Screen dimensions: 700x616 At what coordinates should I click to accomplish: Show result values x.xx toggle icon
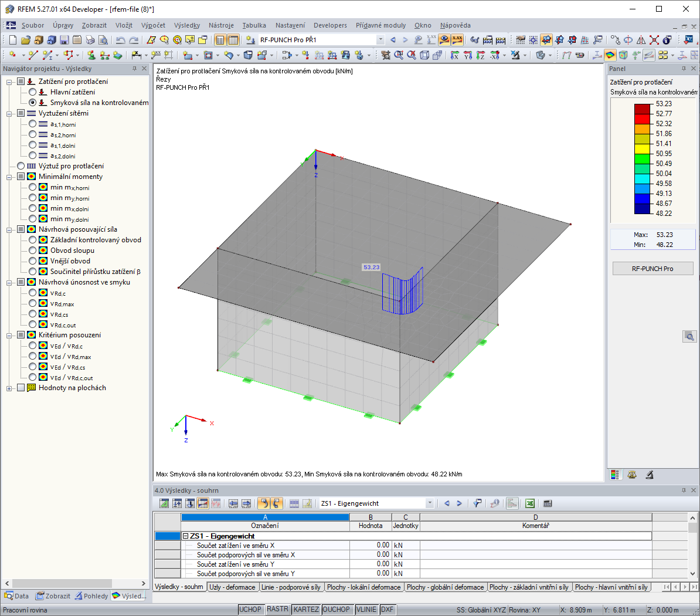[457, 40]
